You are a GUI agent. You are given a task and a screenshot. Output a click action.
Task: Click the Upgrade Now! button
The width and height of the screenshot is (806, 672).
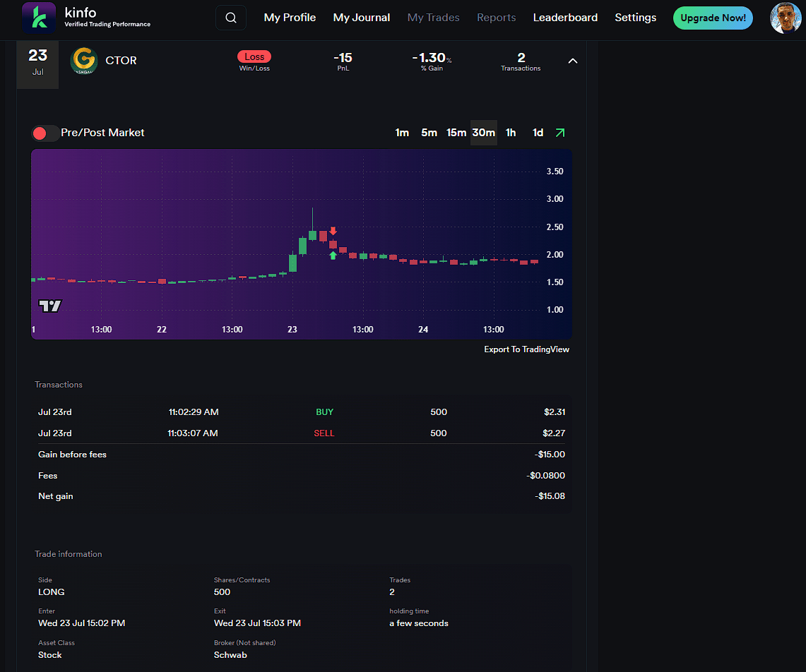point(713,18)
